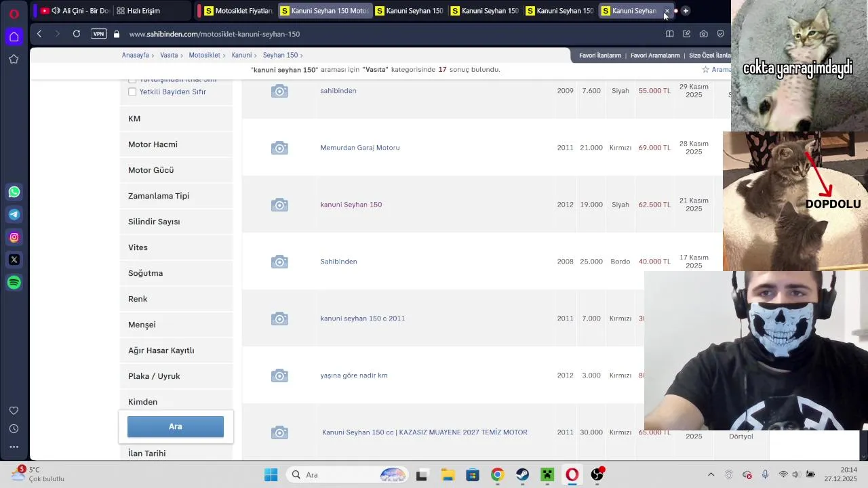868x488 pixels.
Task: Go back to the previous page
Action: point(39,34)
